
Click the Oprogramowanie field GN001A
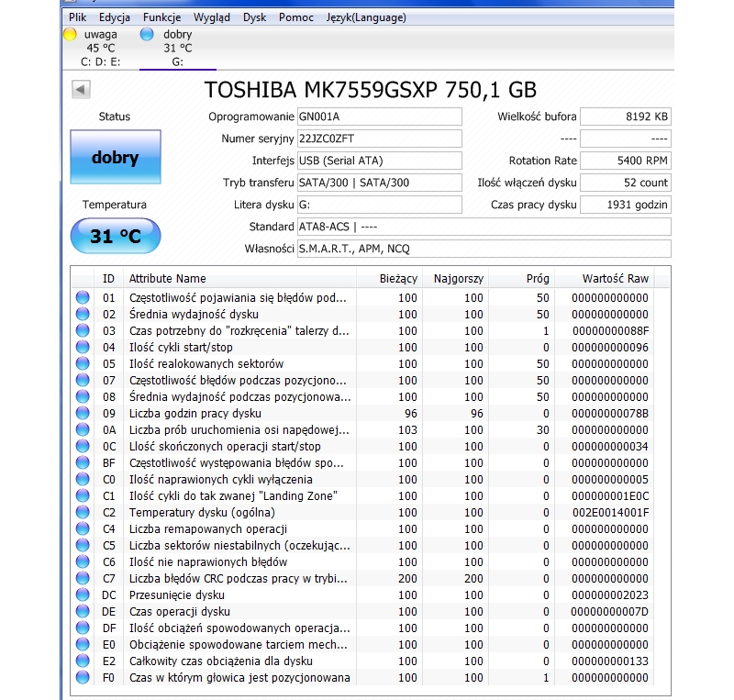(380, 117)
